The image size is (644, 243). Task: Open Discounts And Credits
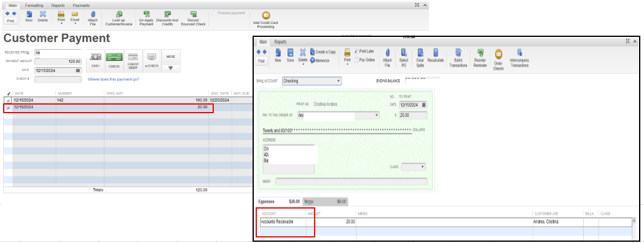coord(167,18)
